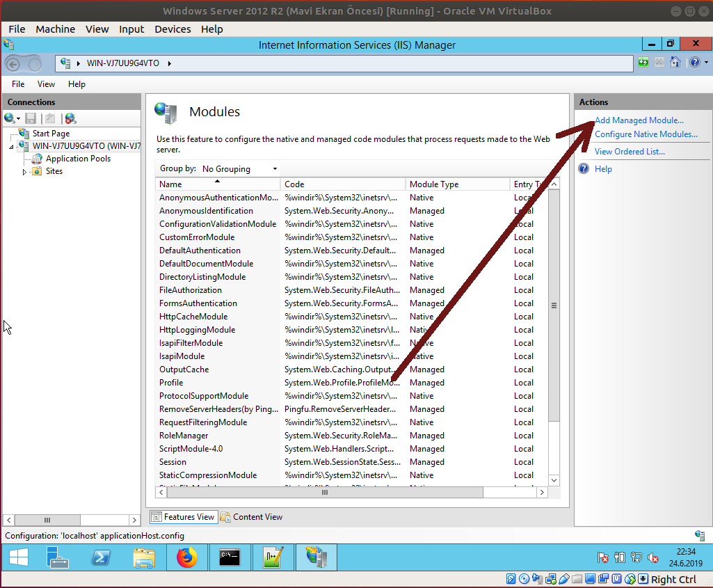Click the modules list vertical scrollbar thumb

tap(554, 305)
